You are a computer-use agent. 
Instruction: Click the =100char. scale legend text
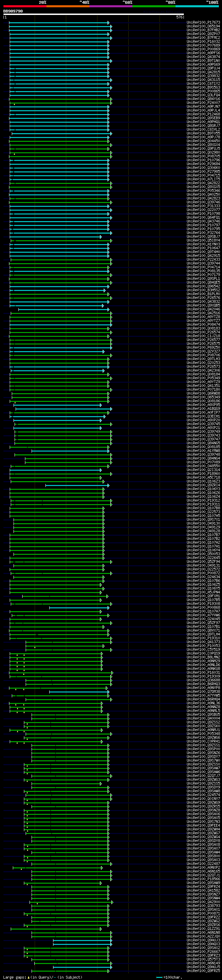pyautogui.click(x=173, y=977)
